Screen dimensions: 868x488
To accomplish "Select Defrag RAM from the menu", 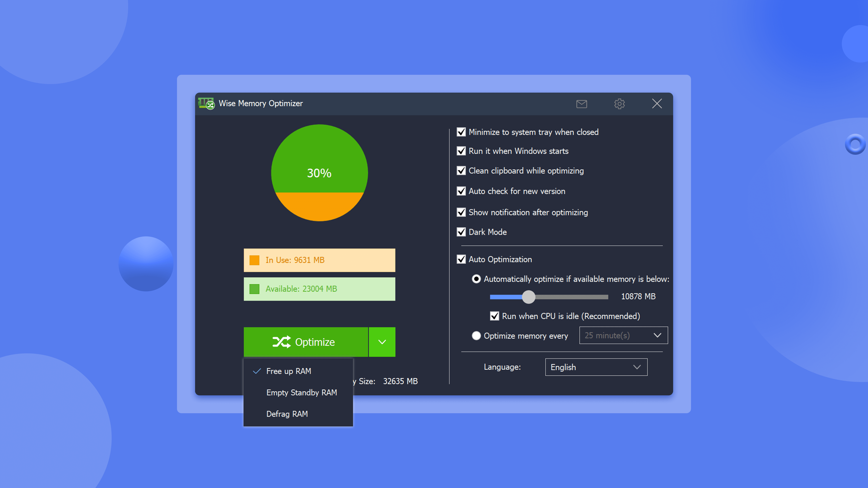I will tap(287, 414).
